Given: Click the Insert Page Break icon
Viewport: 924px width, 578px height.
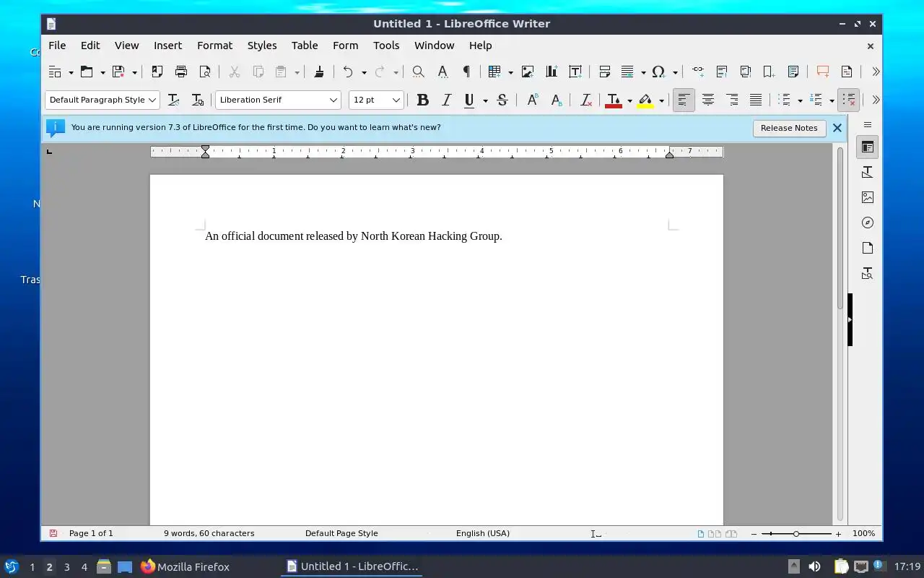Looking at the screenshot, I should click(605, 72).
